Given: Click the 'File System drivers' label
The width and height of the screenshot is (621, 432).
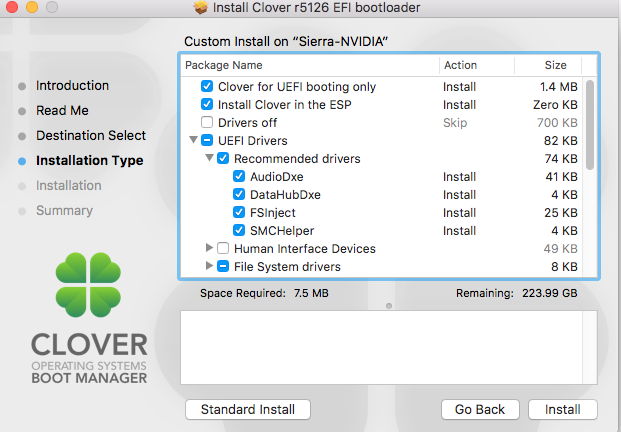Looking at the screenshot, I should point(287,266).
